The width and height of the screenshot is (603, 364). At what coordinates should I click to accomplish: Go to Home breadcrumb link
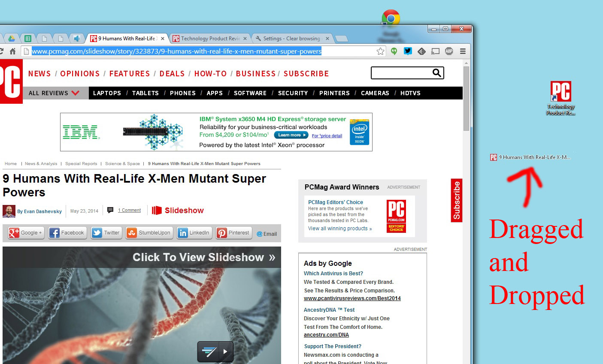11,163
